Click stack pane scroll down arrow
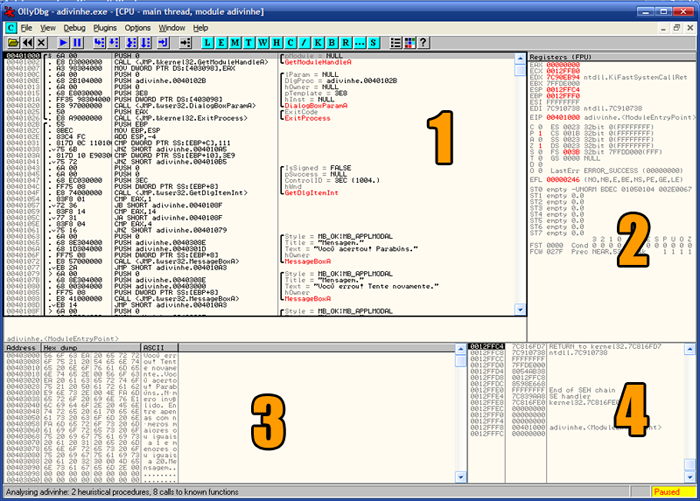Viewport: 700px width, 501px height. coord(690,477)
